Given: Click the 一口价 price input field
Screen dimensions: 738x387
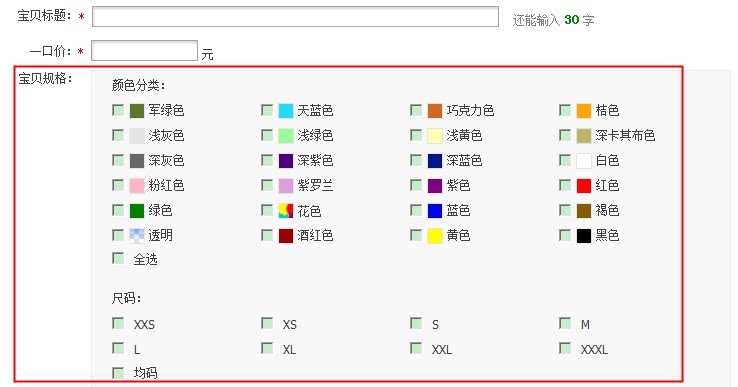Looking at the screenshot, I should point(144,50).
